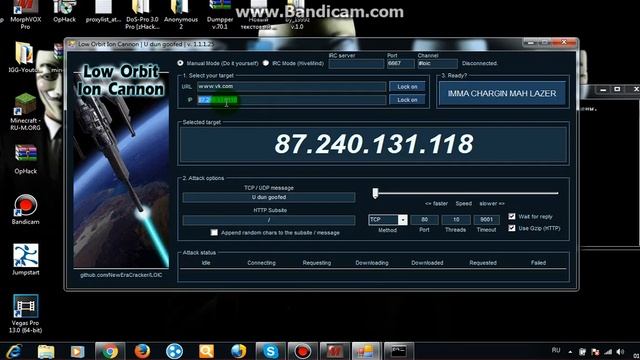The height and width of the screenshot is (360, 640).
Task: Open the github.com/NewEraCracker/LOIC link
Action: (x=121, y=275)
